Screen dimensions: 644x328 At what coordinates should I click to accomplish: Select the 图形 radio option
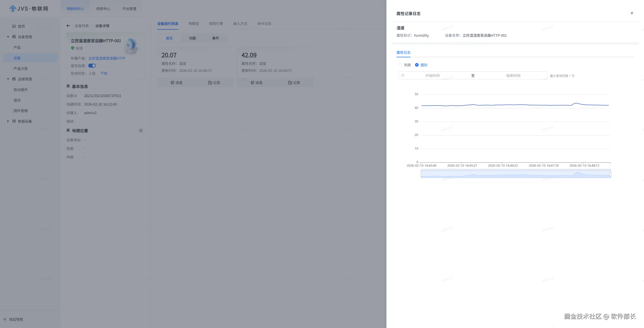click(x=417, y=65)
